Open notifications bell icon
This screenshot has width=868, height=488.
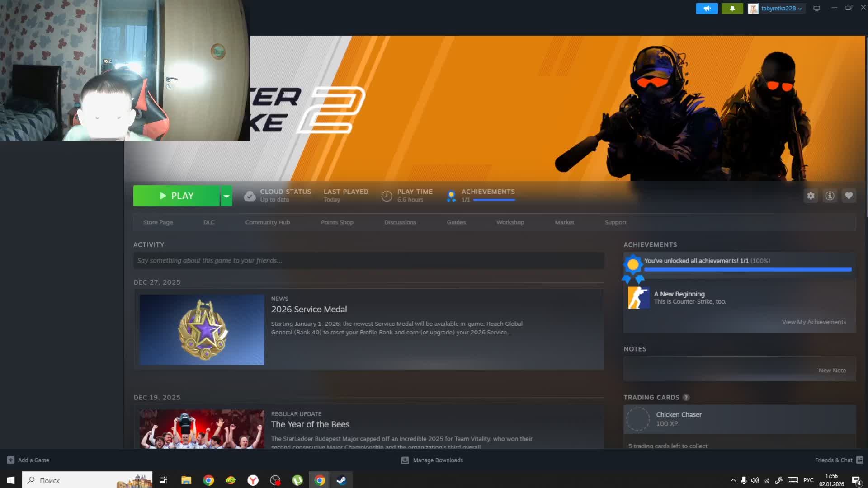coord(732,9)
